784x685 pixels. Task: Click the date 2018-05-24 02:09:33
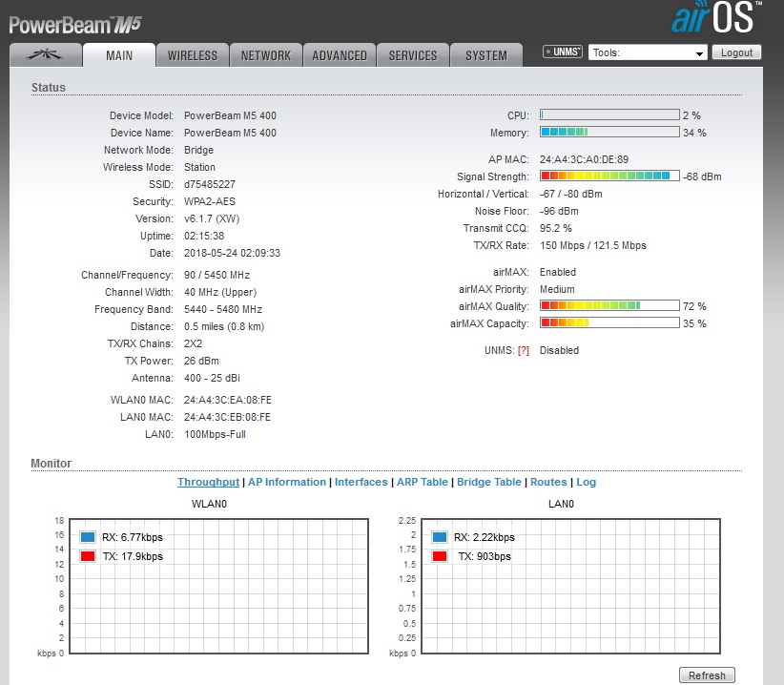232,253
